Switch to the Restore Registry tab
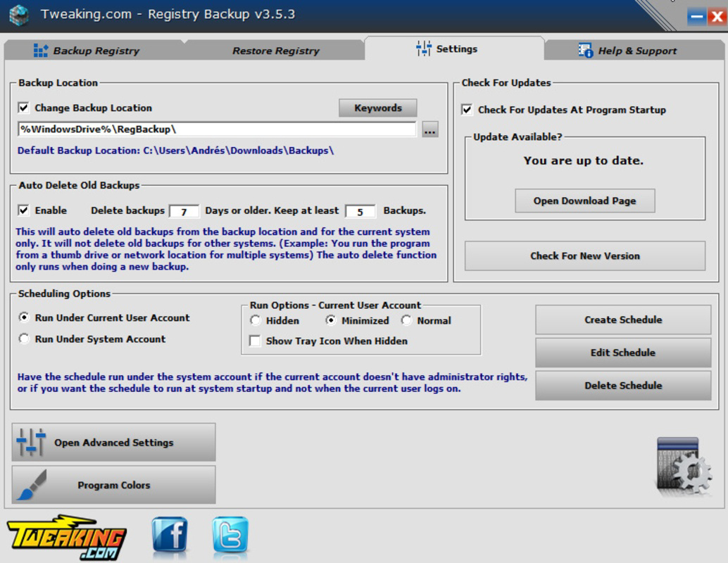This screenshot has width=728, height=563. [x=275, y=50]
